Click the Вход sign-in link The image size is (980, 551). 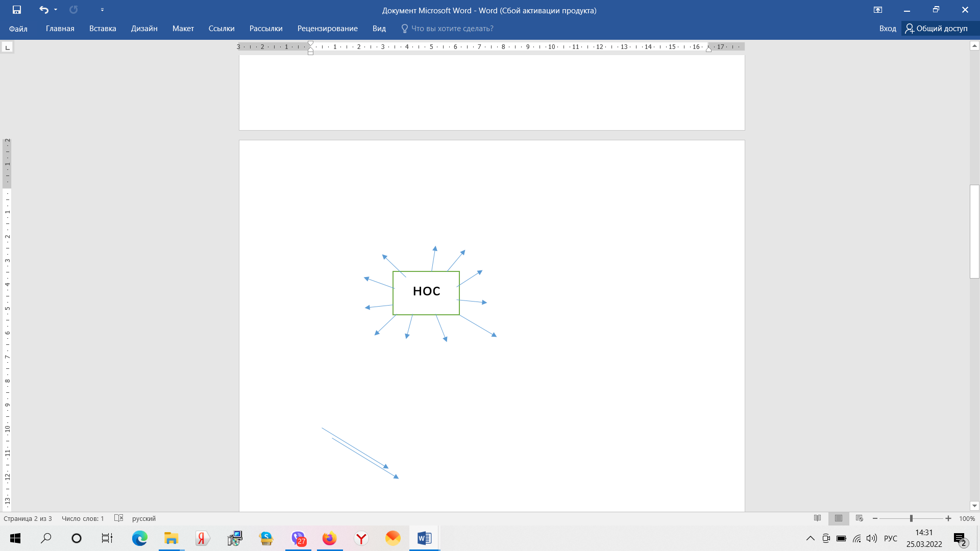(x=887, y=29)
